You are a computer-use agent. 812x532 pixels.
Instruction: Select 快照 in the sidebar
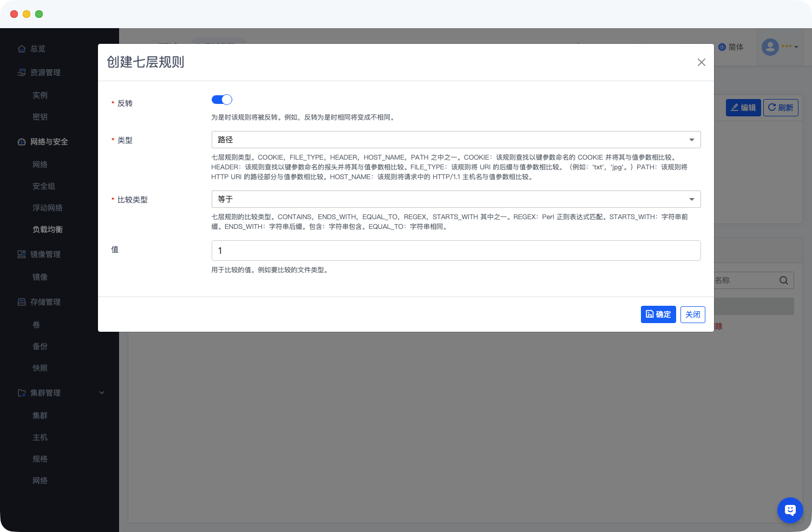[40, 368]
